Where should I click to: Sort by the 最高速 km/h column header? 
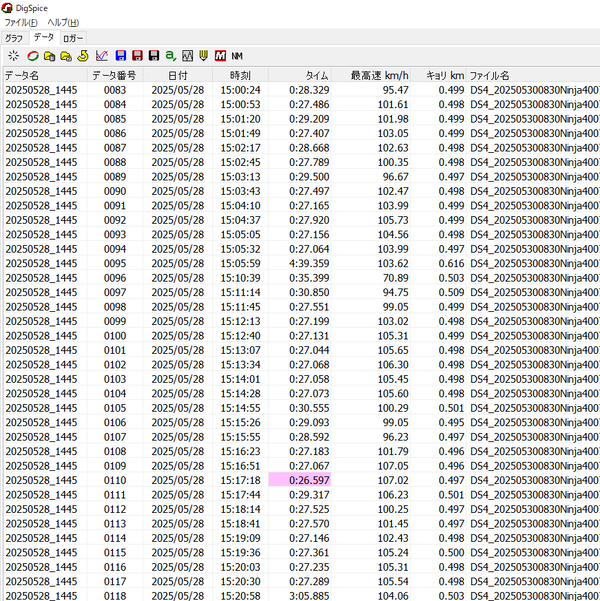(371, 76)
